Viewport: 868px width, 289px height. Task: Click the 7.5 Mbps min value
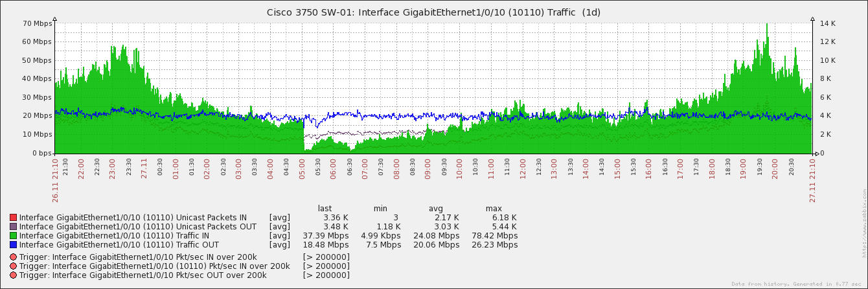[383, 245]
